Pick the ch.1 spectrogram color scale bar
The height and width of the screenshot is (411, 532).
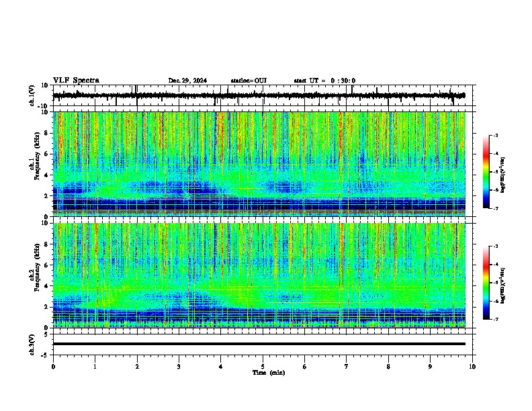(486, 172)
